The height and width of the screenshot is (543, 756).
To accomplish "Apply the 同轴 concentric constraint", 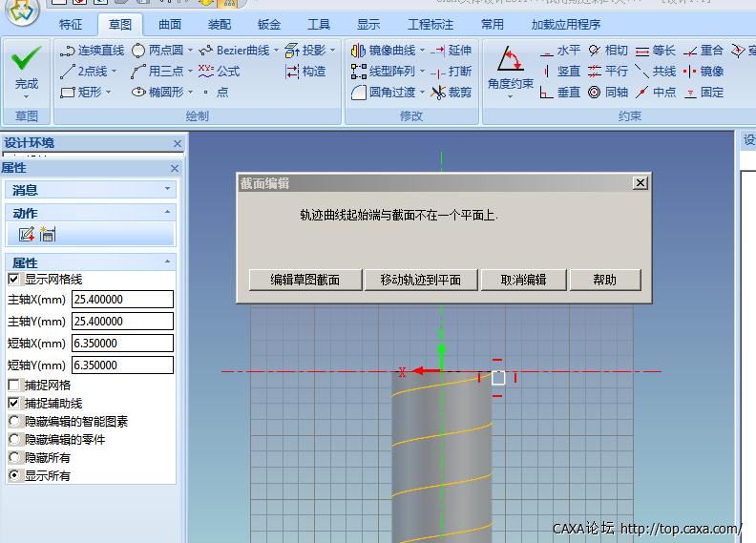I will pos(607,92).
